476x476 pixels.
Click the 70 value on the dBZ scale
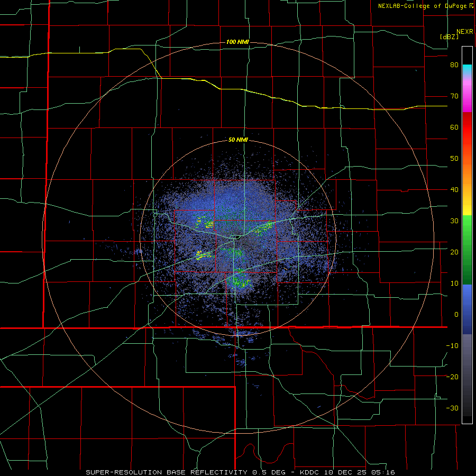454,96
